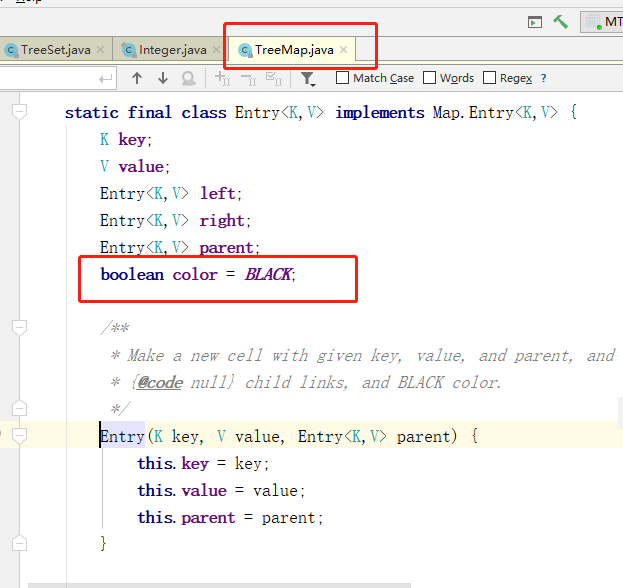Click the green hammer build icon

tap(561, 22)
